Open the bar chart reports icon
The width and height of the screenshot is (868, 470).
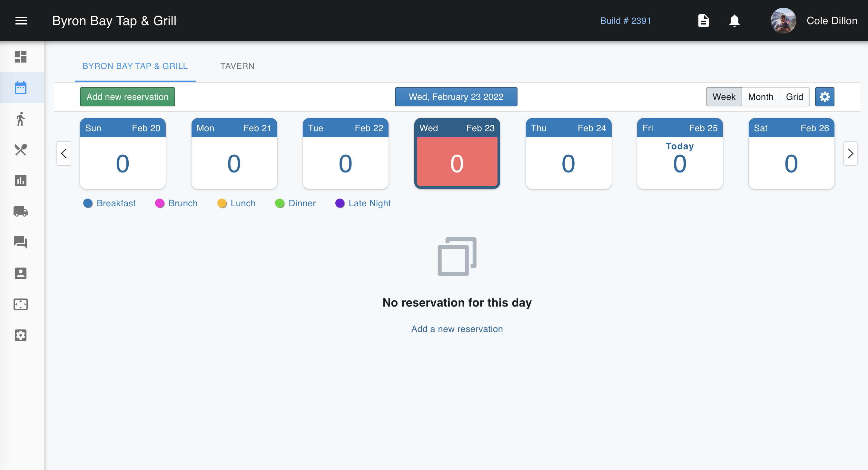21,181
